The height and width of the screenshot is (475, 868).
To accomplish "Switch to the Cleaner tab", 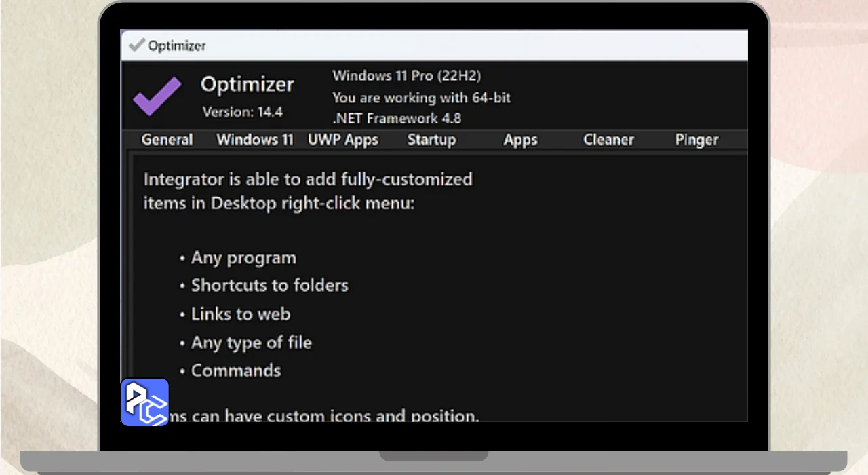I will click(608, 140).
